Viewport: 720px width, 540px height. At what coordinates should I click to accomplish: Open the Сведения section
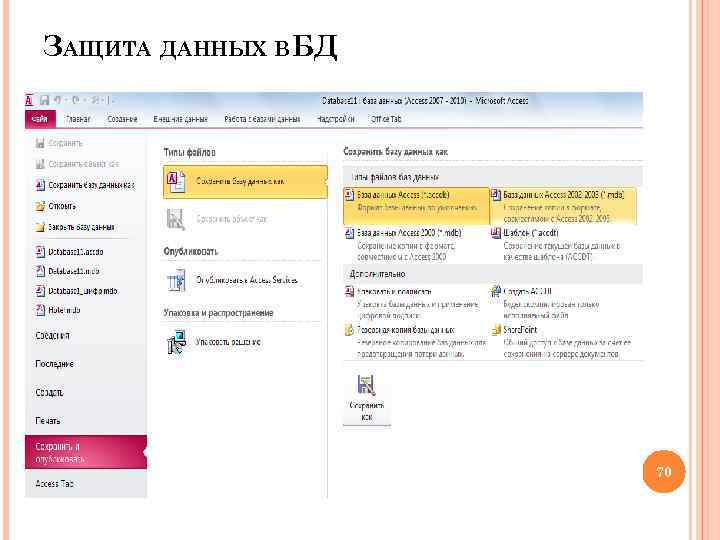point(53,336)
